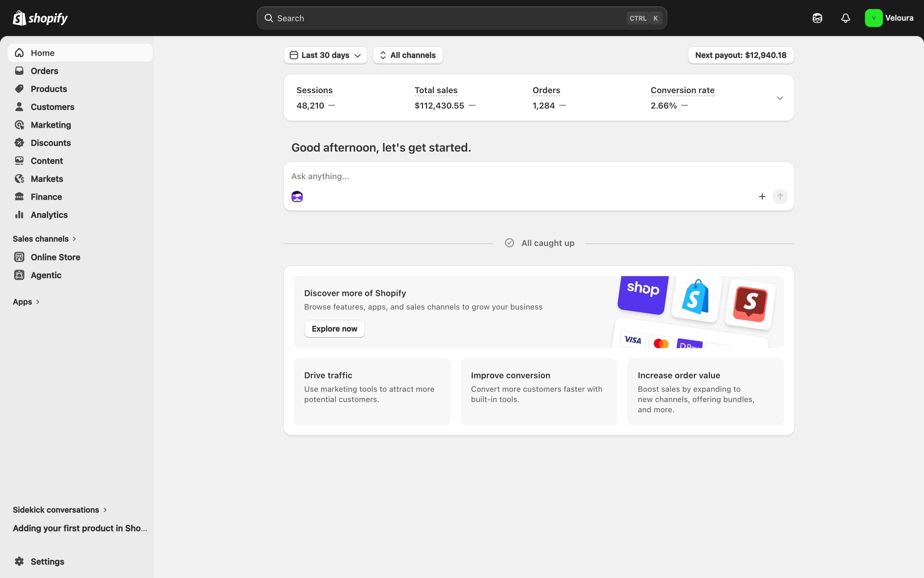Open the All channels selector

(408, 55)
